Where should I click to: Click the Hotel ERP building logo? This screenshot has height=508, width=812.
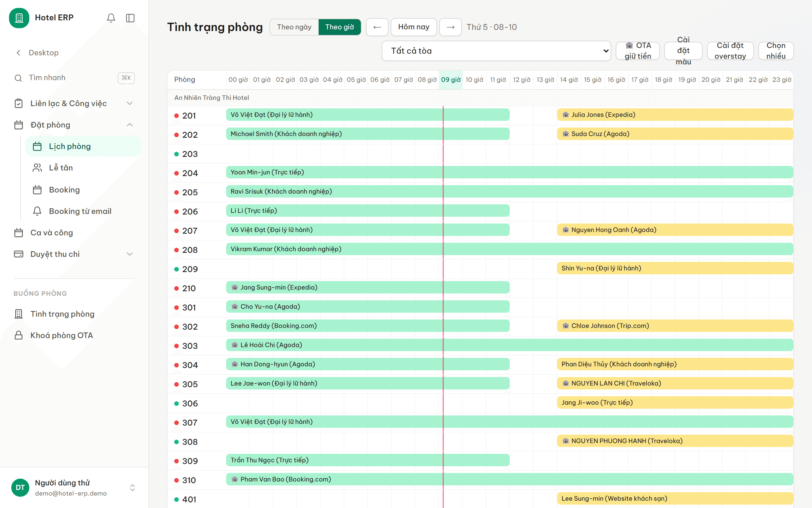(19, 18)
